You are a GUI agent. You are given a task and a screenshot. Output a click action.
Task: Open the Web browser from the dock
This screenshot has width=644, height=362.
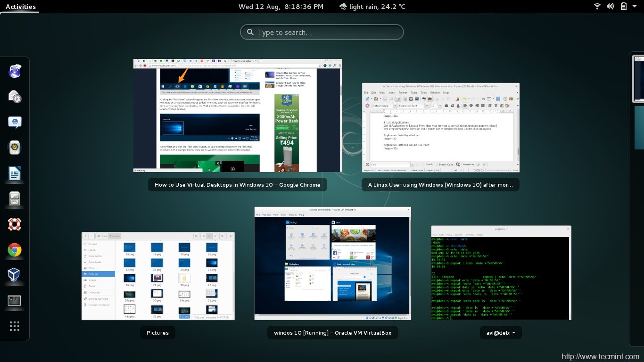pos(14,71)
